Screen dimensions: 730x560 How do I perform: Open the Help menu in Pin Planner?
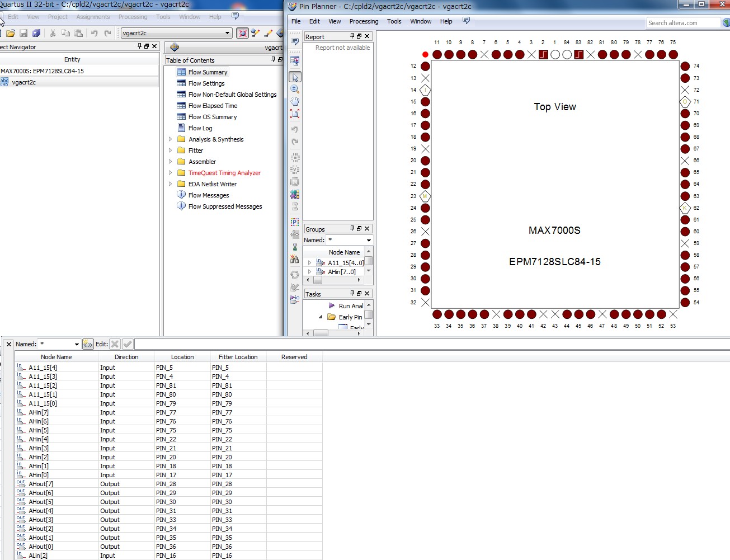pos(446,21)
